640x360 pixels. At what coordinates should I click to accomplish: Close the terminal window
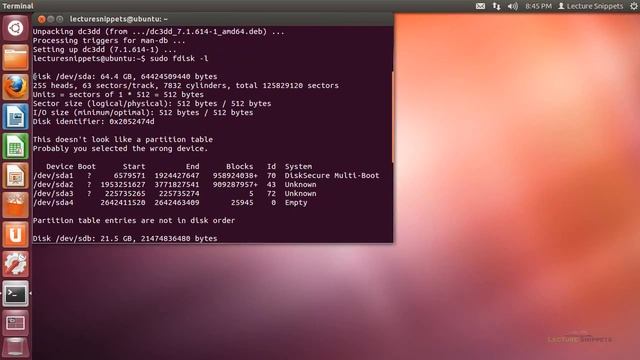pos(41,19)
